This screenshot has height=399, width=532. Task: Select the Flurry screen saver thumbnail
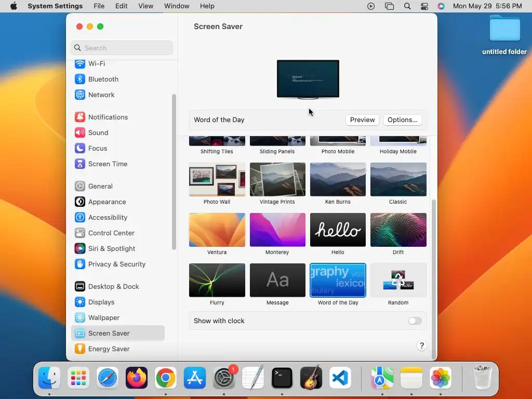[217, 280]
